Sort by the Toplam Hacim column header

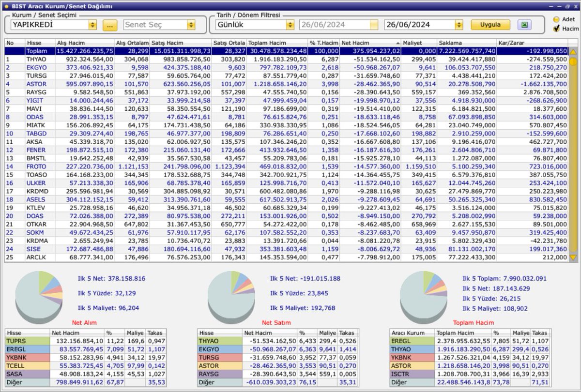(x=277, y=43)
